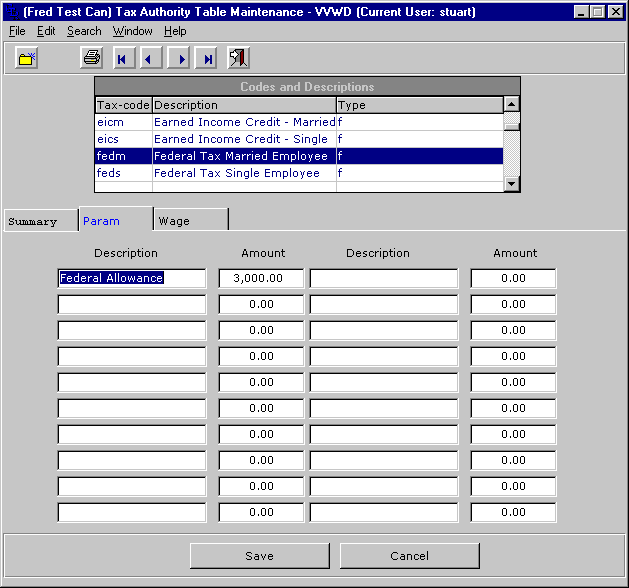This screenshot has width=629, height=588.
Task: Click the Federal Allowance description field
Action: (131, 278)
